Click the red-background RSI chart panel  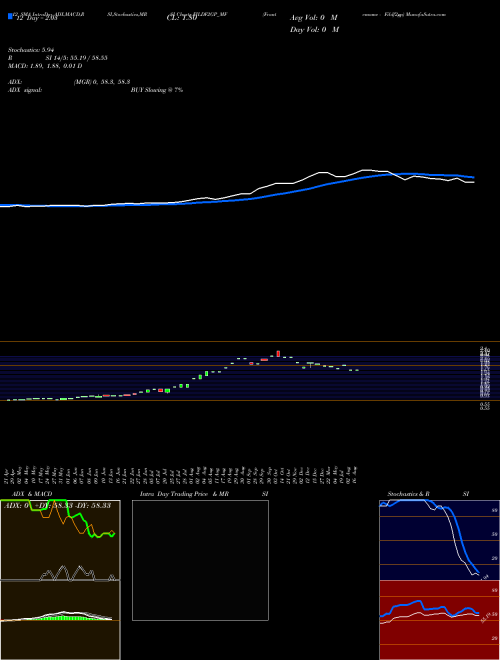439,620
